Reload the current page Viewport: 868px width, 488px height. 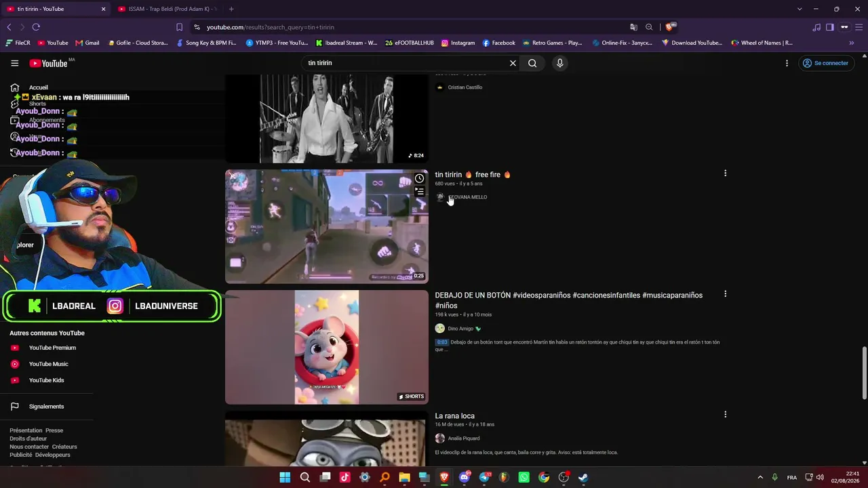point(36,27)
